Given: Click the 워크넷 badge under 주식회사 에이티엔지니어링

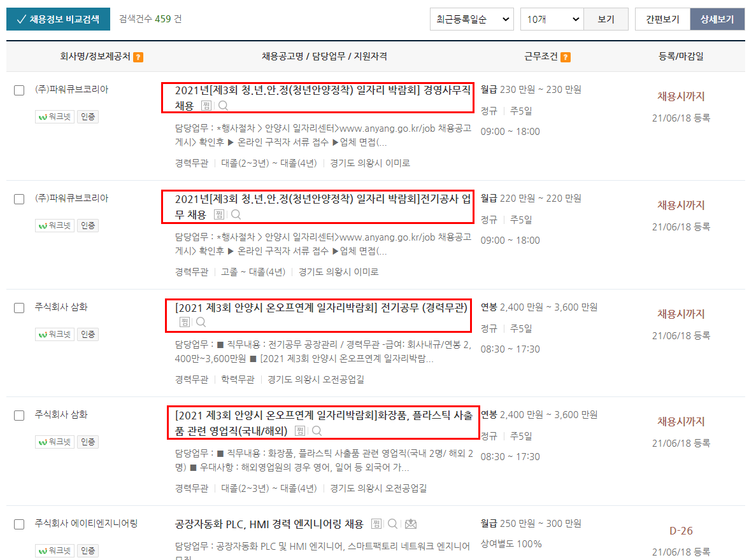Looking at the screenshot, I should click(55, 550).
